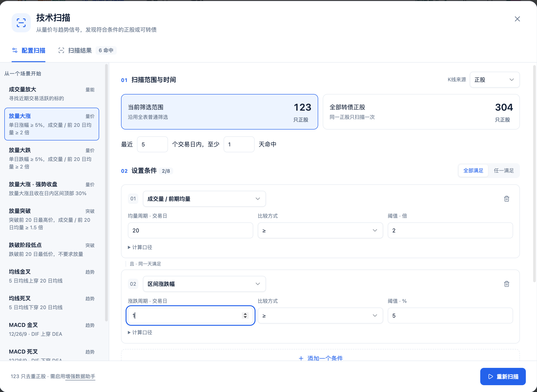
Task: Select the 跌破阶段低点 scenario
Action: pyautogui.click(x=52, y=249)
